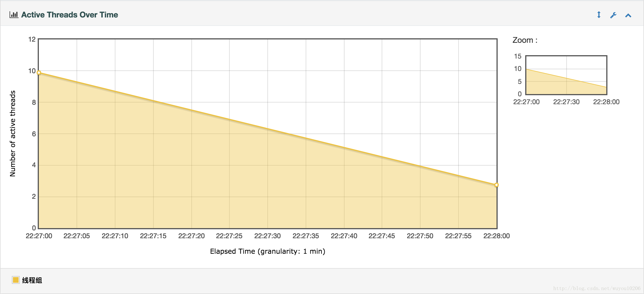
Task: Click the zoom chart 22:27:30 label
Action: pos(566,102)
